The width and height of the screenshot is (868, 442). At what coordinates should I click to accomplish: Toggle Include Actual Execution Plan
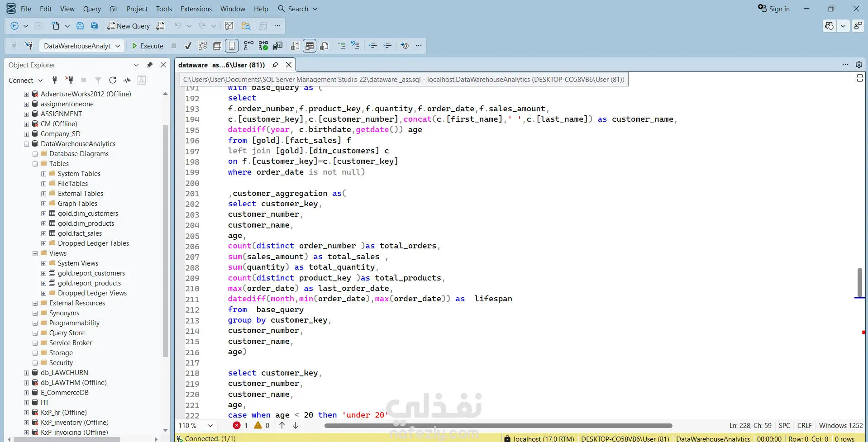pos(249,46)
